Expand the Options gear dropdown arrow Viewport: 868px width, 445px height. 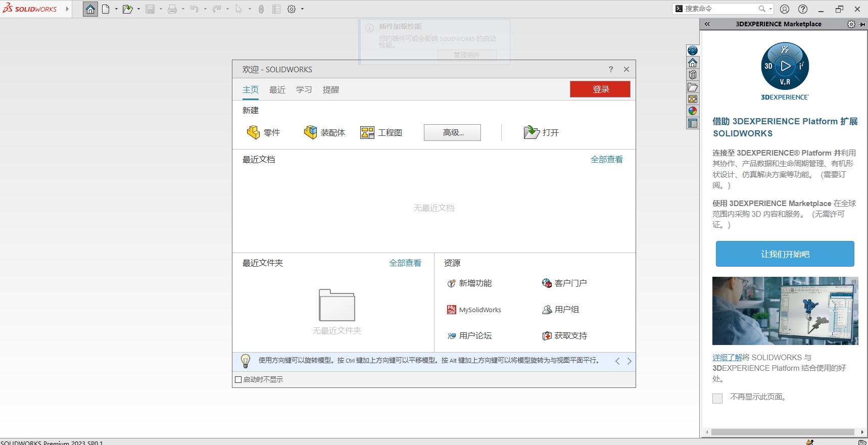(x=303, y=9)
